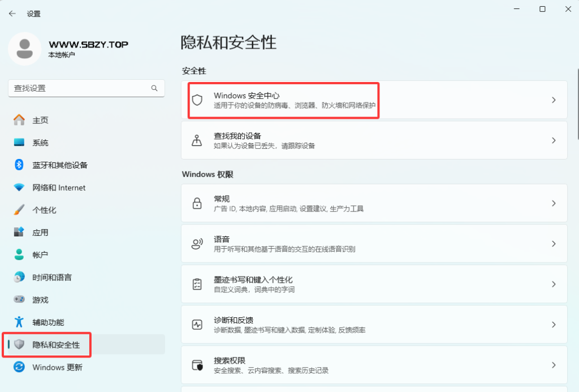579x392 pixels.
Task: Open the 主页 home icon in sidebar
Action: point(18,120)
